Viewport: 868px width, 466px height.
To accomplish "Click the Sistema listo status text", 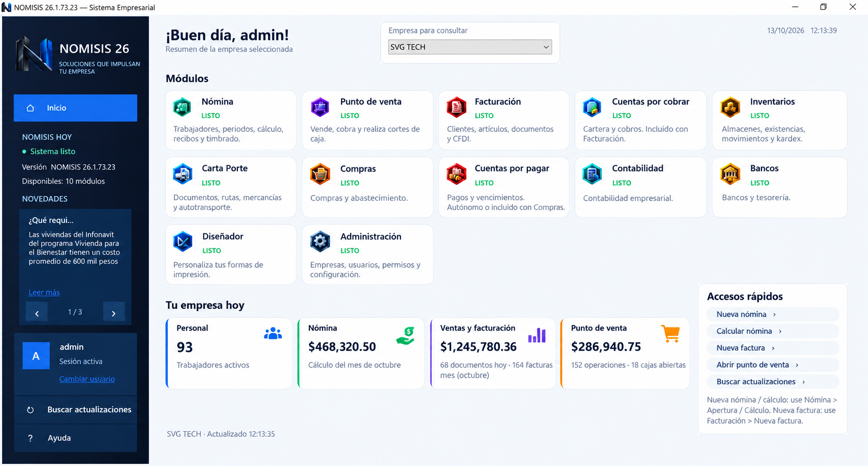I will click(x=53, y=151).
